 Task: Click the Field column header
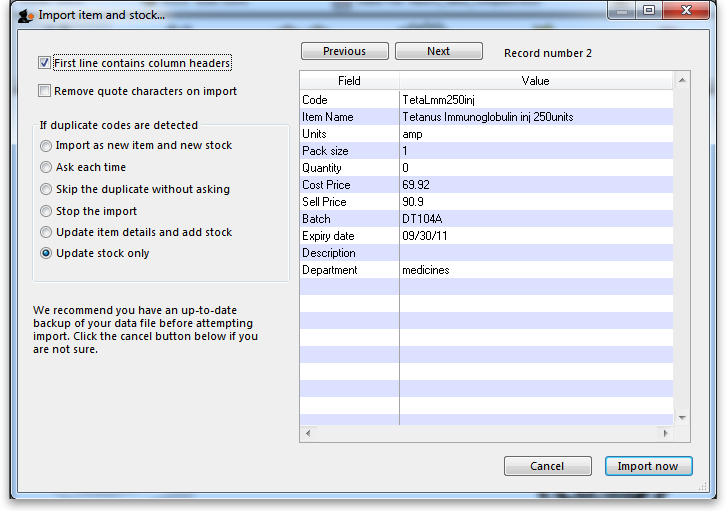point(349,81)
